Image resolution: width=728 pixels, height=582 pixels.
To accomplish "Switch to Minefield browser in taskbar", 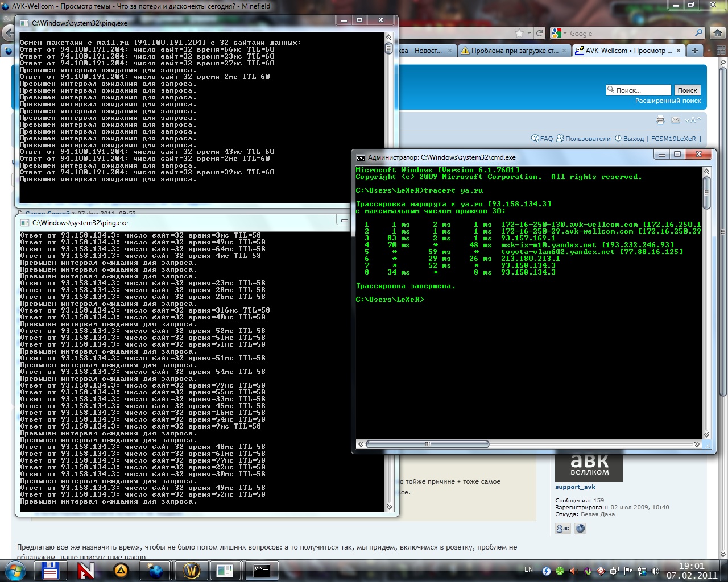I will pyautogui.click(x=155, y=570).
